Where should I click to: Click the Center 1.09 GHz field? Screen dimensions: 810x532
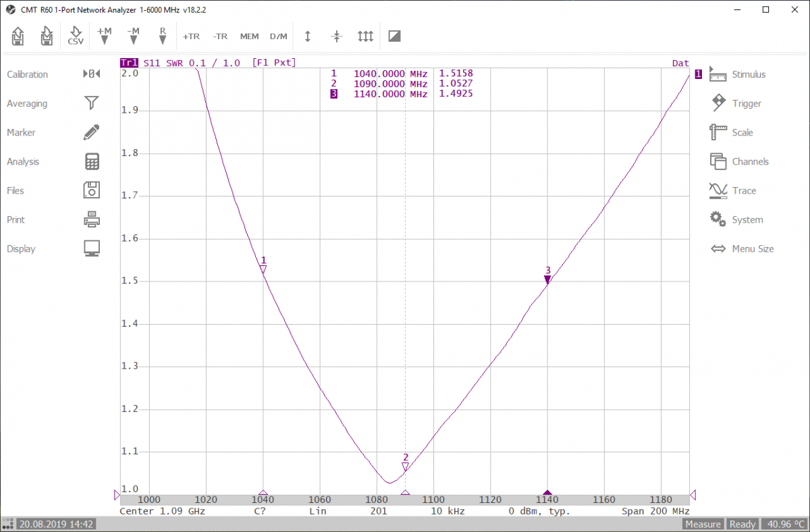coord(162,511)
